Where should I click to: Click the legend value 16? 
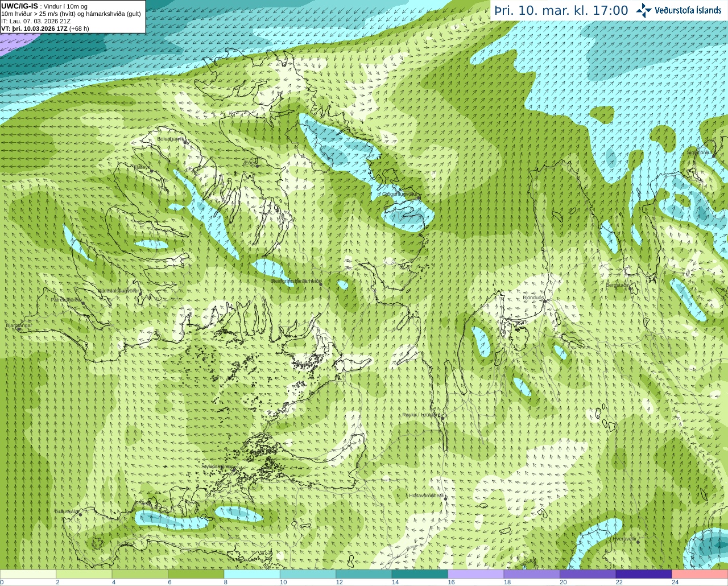[x=451, y=582]
